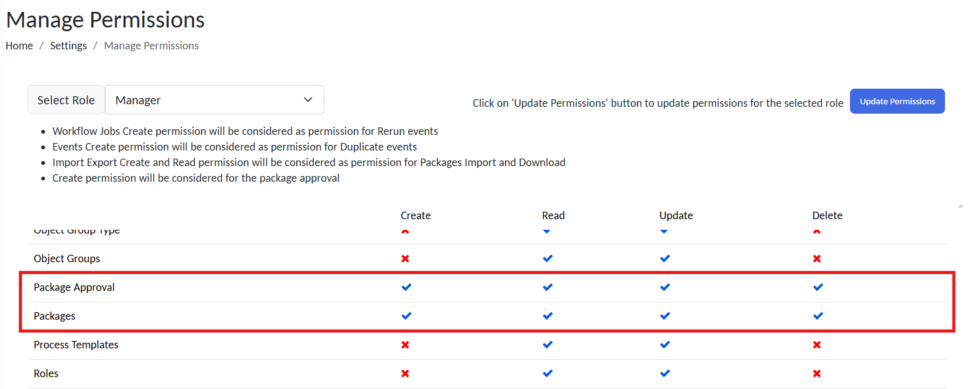Toggle Process Templates Read permission
This screenshot has width=980, height=389.
547,345
